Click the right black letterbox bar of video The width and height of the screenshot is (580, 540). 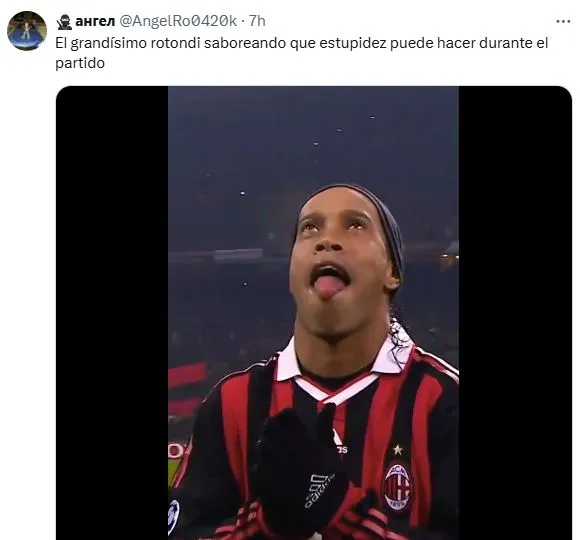point(515,313)
